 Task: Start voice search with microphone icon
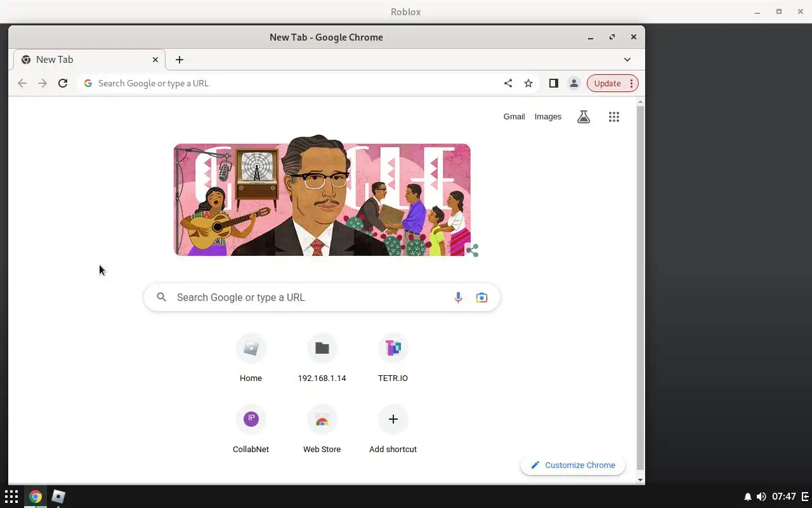[458, 297]
